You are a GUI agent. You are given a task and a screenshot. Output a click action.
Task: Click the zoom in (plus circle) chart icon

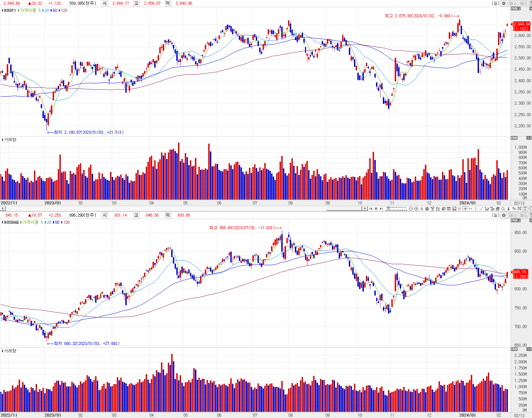[x=416, y=208]
